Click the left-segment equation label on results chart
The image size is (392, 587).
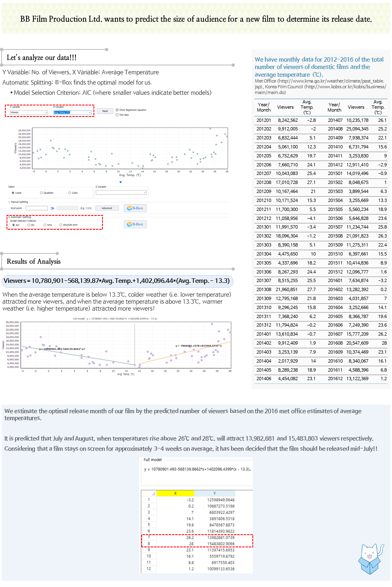62,349
